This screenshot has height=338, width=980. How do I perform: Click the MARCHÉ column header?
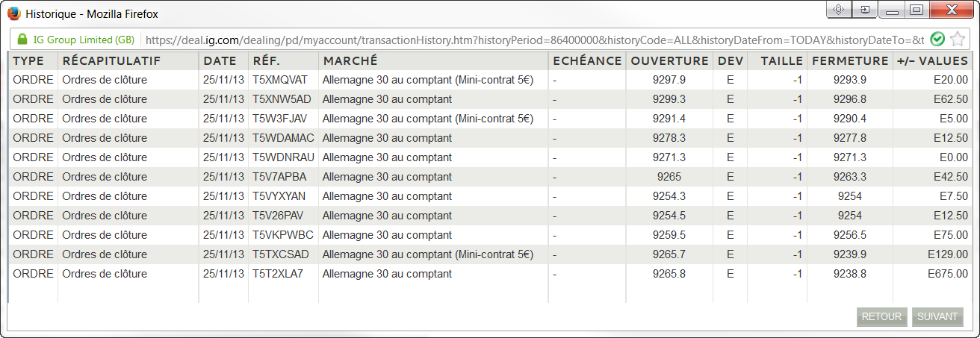tap(350, 61)
